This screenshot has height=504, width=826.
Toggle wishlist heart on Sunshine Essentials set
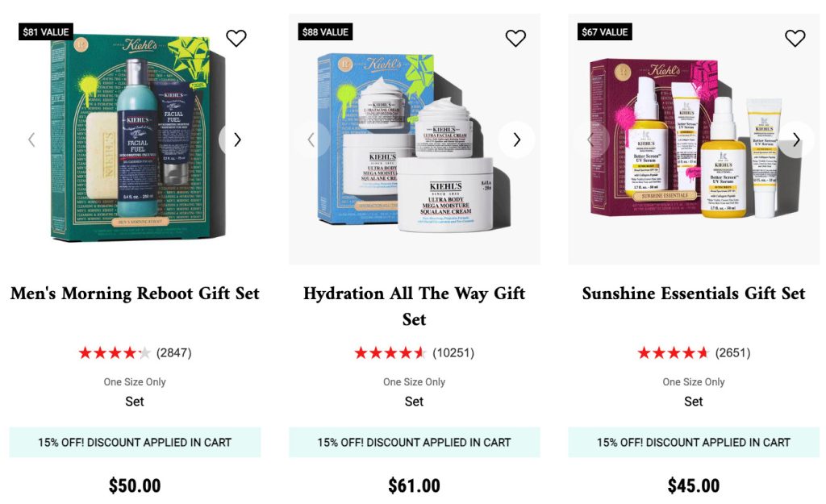point(795,38)
